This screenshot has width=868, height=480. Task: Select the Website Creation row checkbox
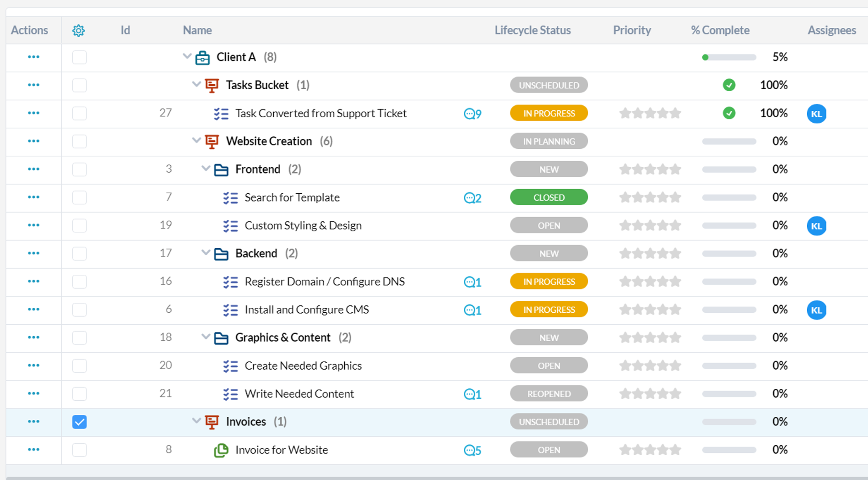pos(79,141)
